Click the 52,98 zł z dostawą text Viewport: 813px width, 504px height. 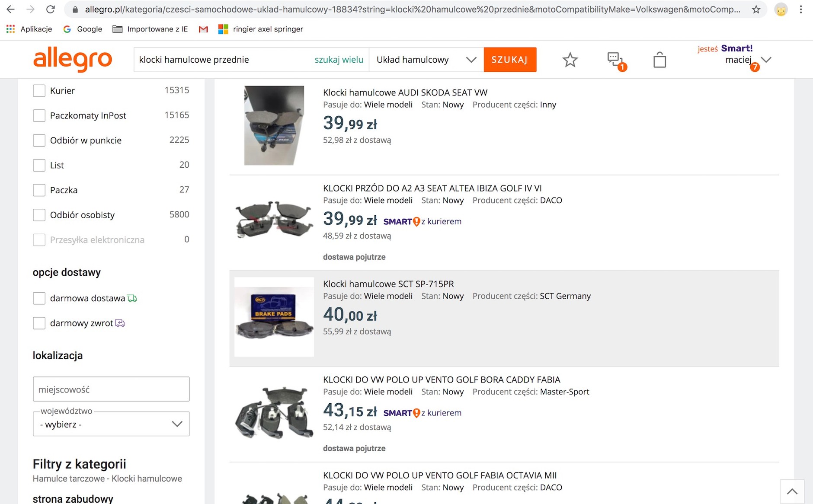357,140
